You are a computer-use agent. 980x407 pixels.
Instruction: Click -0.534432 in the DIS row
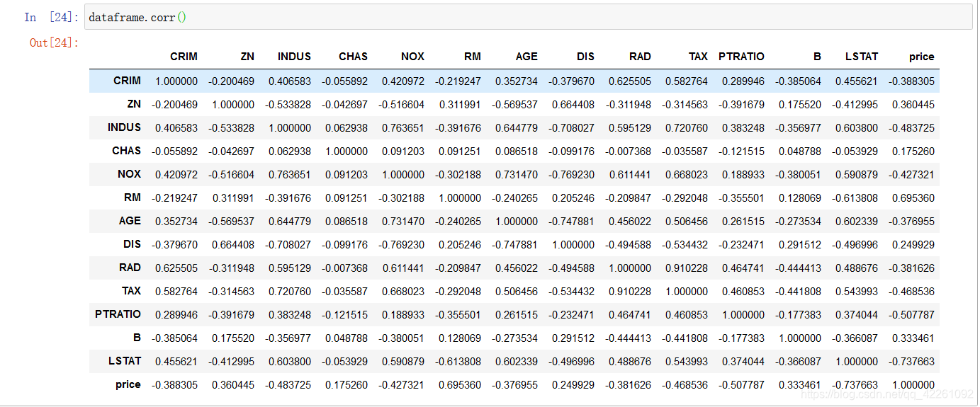click(x=685, y=245)
